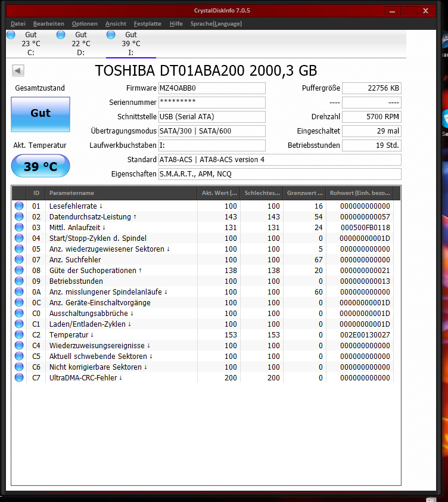Click the back arrow disk navigation button

(x=18, y=70)
